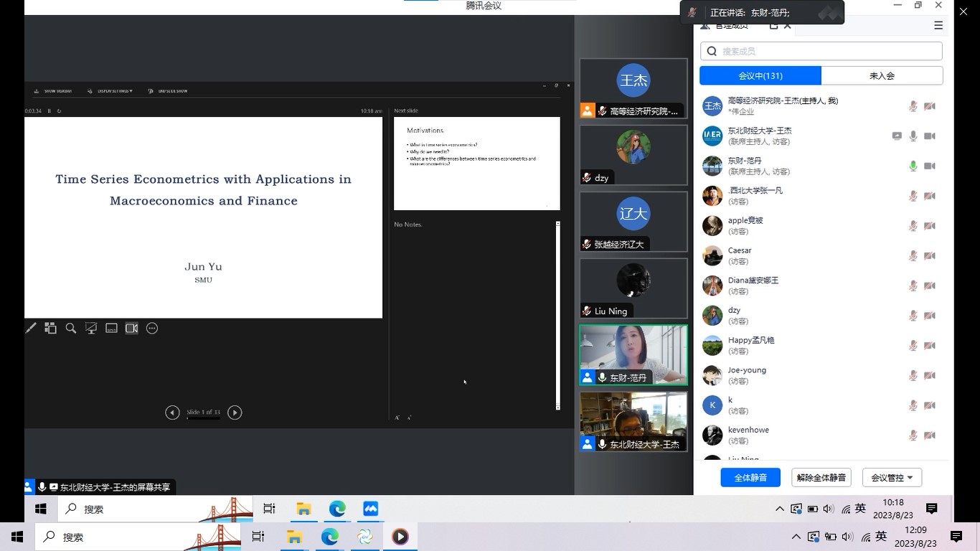The width and height of the screenshot is (980, 551).
Task: Select member k in participant list
Action: 821,405
